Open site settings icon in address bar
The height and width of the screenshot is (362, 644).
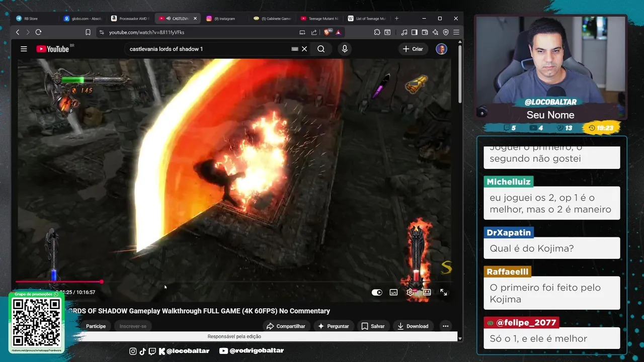(102, 32)
